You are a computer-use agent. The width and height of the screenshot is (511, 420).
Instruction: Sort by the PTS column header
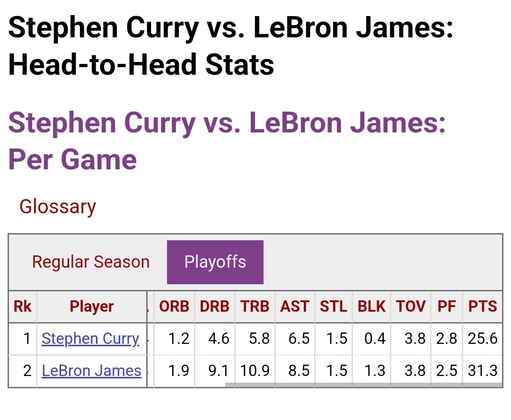[483, 306]
